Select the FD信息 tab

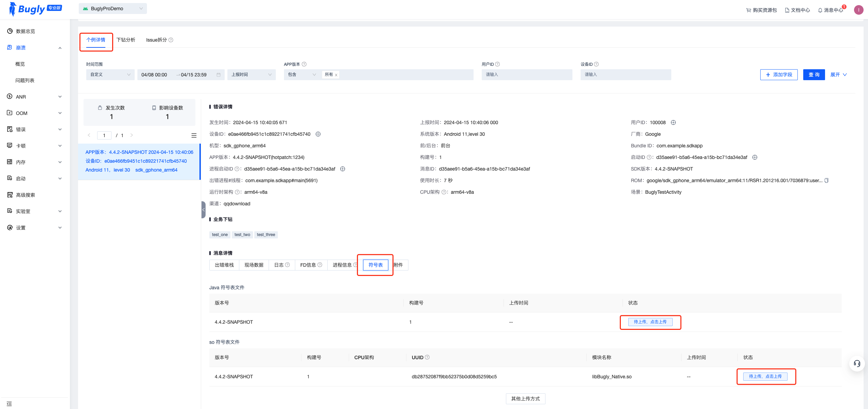(311, 265)
